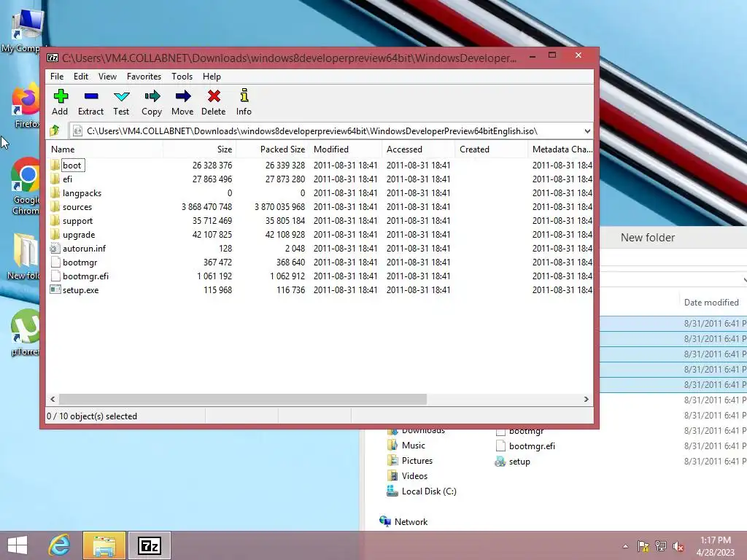Click the muted volume tray icon
The height and width of the screenshot is (560, 747).
(x=678, y=546)
